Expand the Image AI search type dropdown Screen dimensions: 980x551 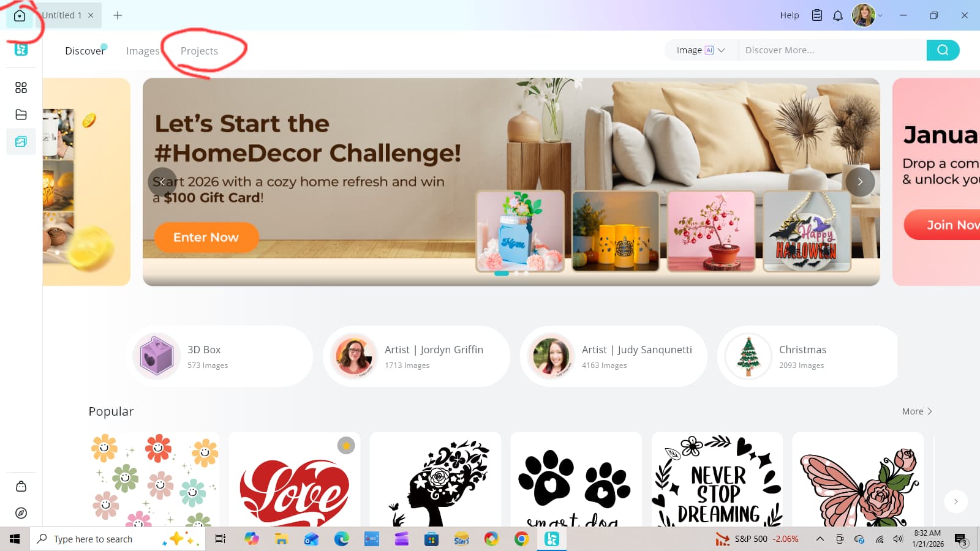701,50
